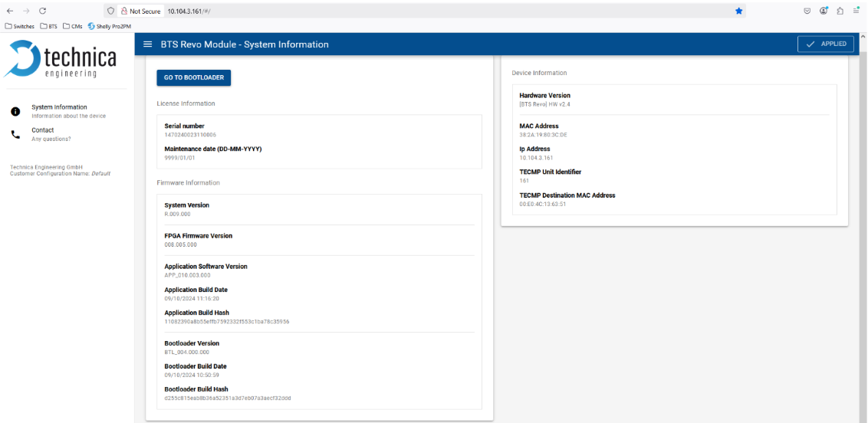The height and width of the screenshot is (423, 868).
Task: Open the Pocket save icon
Action: (x=807, y=11)
